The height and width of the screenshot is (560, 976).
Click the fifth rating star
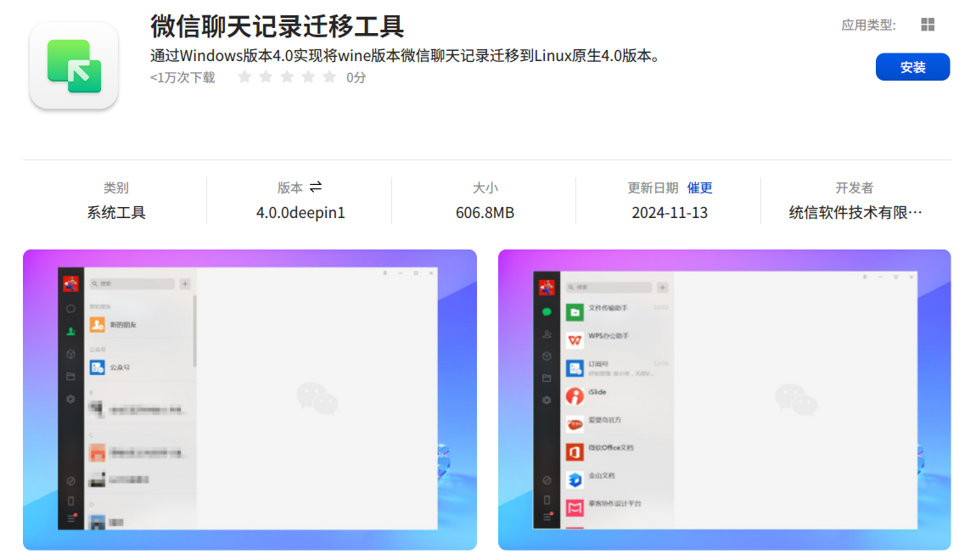pos(329,77)
